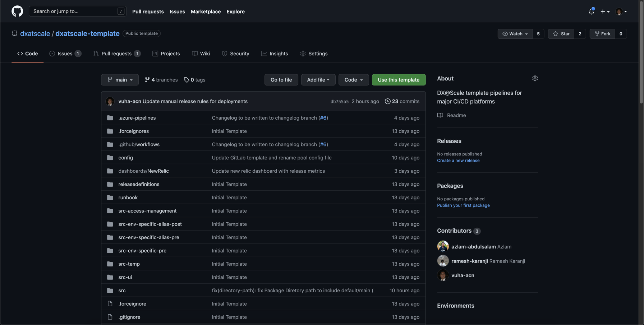Open the Insights tab
Viewport: 644px width, 325px height.
274,54
